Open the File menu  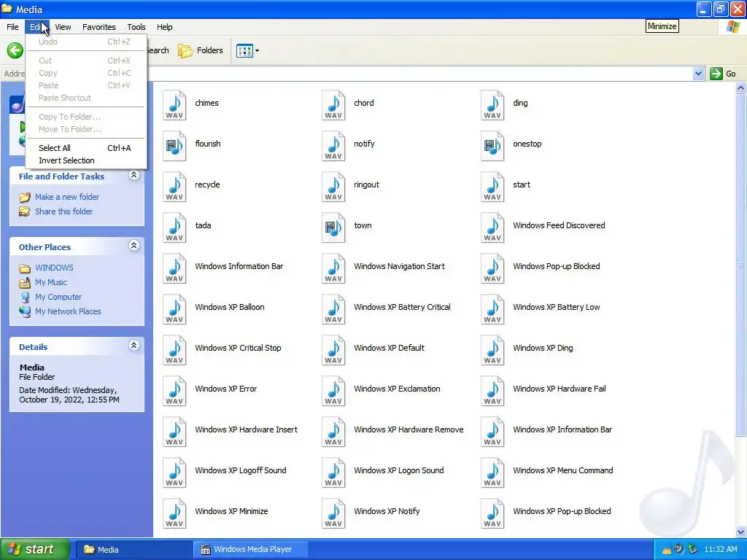12,27
